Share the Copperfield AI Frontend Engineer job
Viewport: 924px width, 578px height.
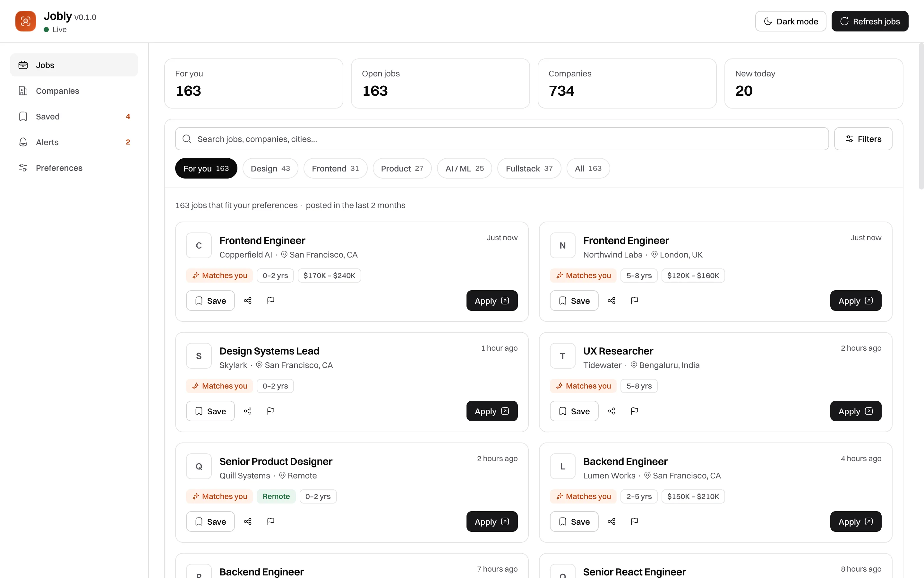tap(248, 301)
